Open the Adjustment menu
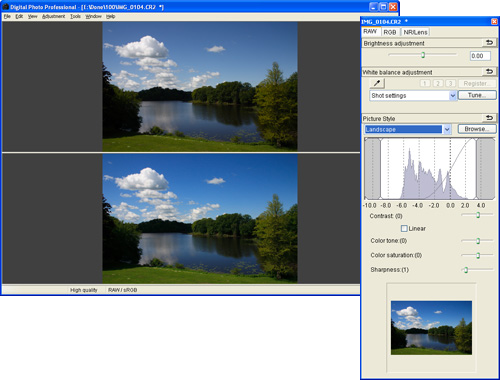This screenshot has height=380, width=500. click(54, 16)
